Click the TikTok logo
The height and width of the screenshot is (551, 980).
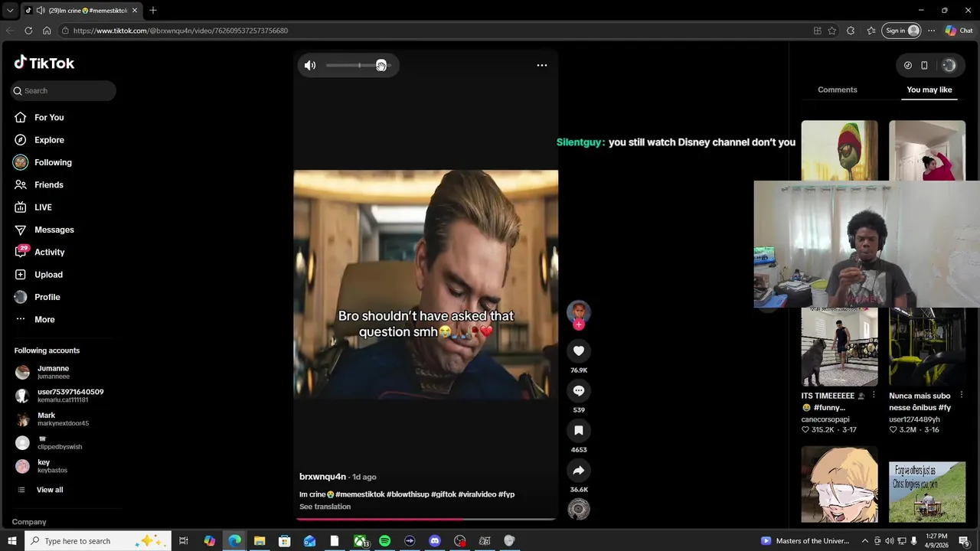(x=44, y=63)
